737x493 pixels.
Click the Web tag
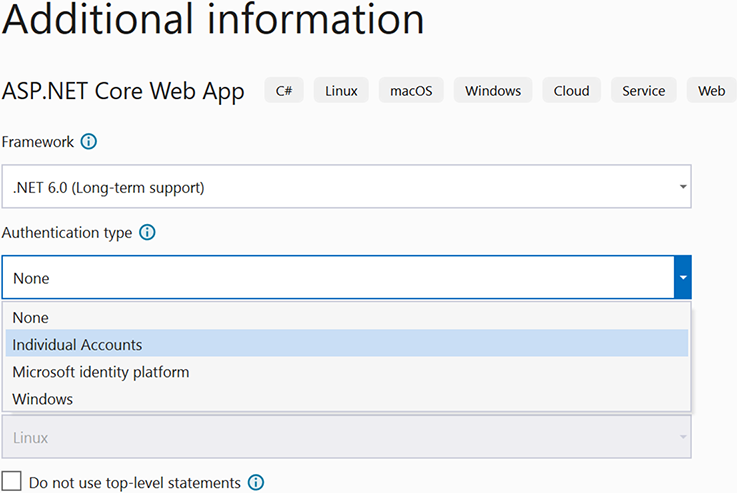(712, 90)
